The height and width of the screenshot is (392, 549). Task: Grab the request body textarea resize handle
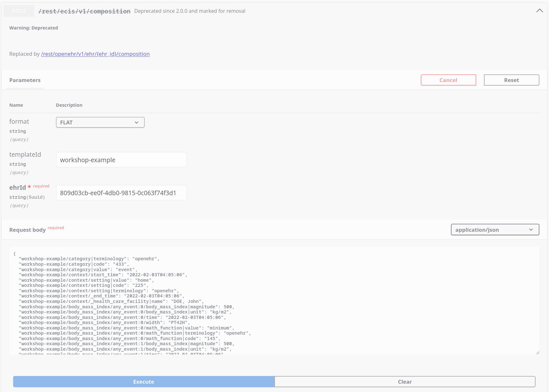click(x=537, y=353)
